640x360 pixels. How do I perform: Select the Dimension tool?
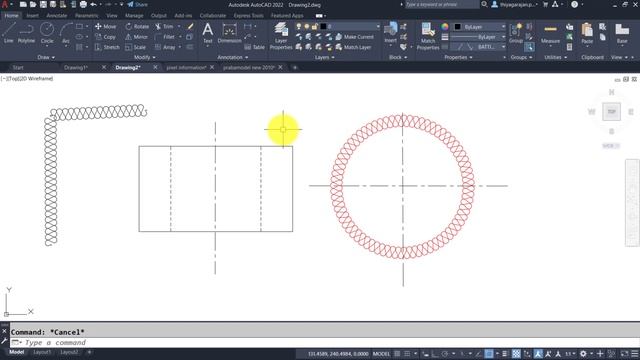[x=229, y=33]
